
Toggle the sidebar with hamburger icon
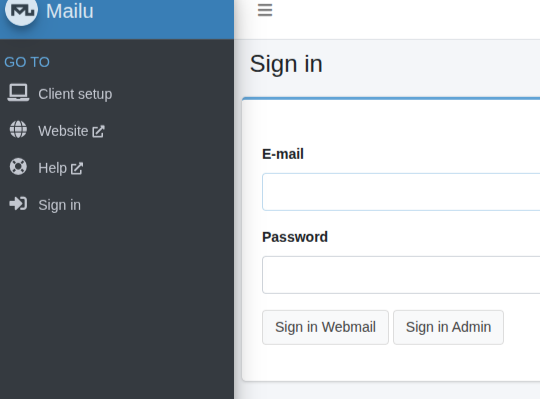(265, 10)
